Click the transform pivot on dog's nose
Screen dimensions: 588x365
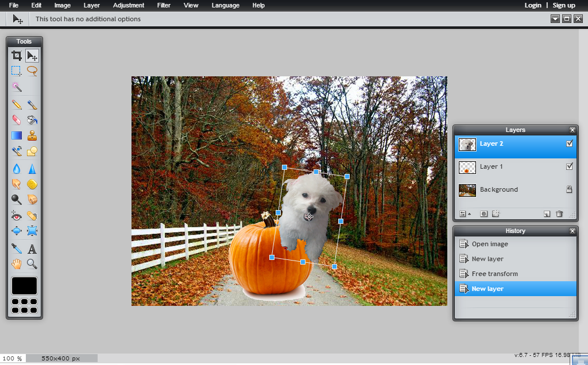309,216
